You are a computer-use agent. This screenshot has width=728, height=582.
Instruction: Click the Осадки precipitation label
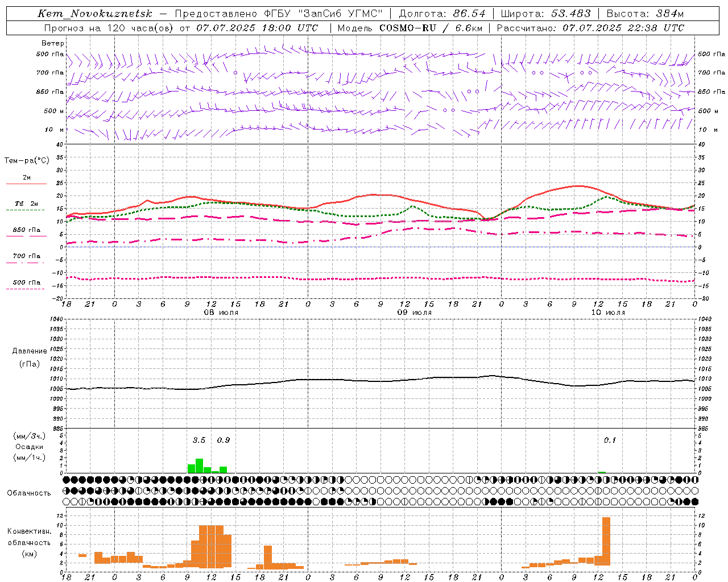(x=30, y=447)
